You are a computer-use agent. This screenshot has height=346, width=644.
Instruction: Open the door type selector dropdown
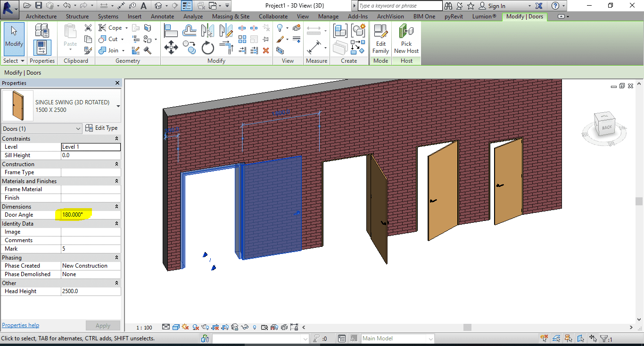(118, 106)
